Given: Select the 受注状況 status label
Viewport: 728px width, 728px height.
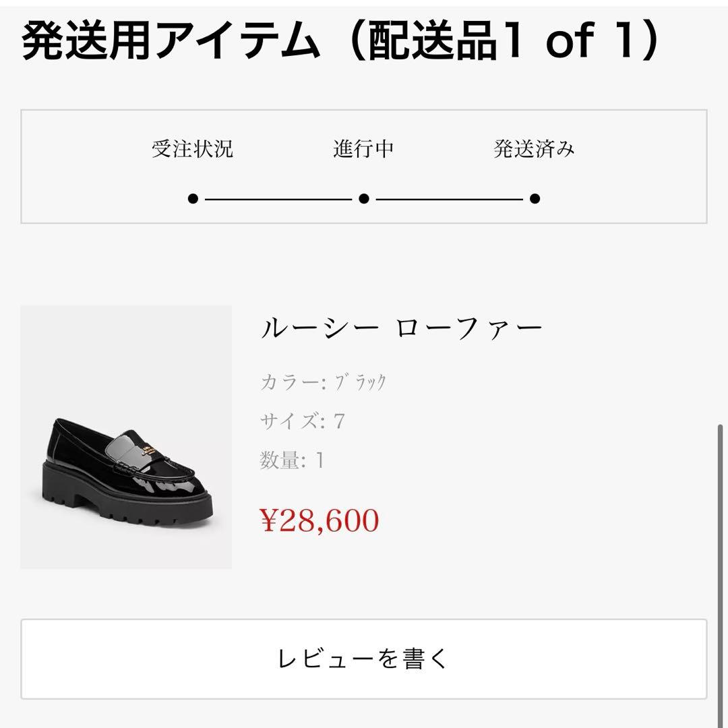Looking at the screenshot, I should (194, 149).
